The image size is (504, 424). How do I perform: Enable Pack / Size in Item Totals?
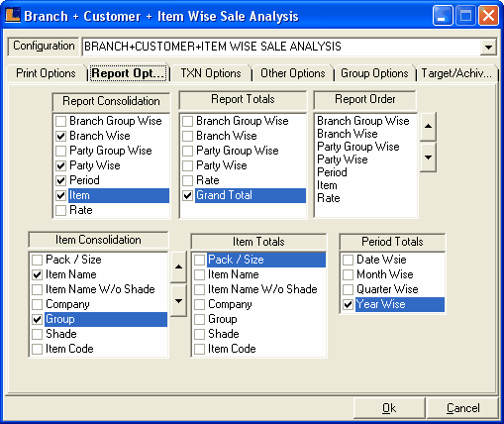pos(199,260)
